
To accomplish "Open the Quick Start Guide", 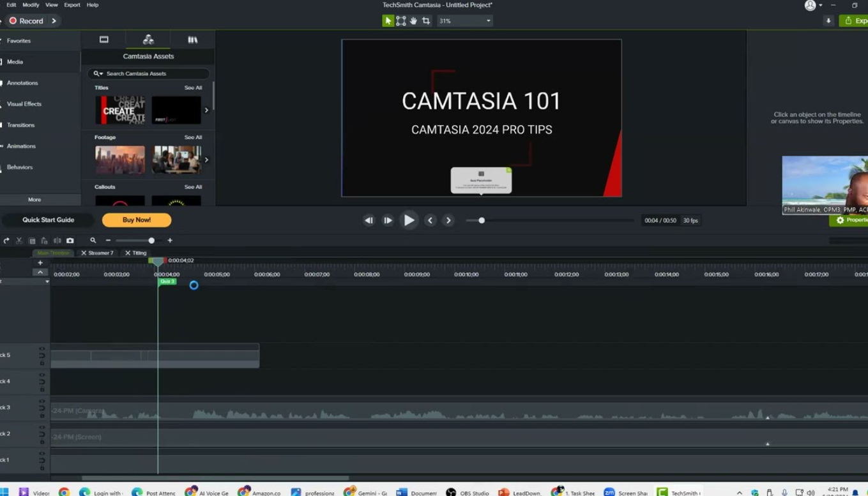I will pos(49,220).
